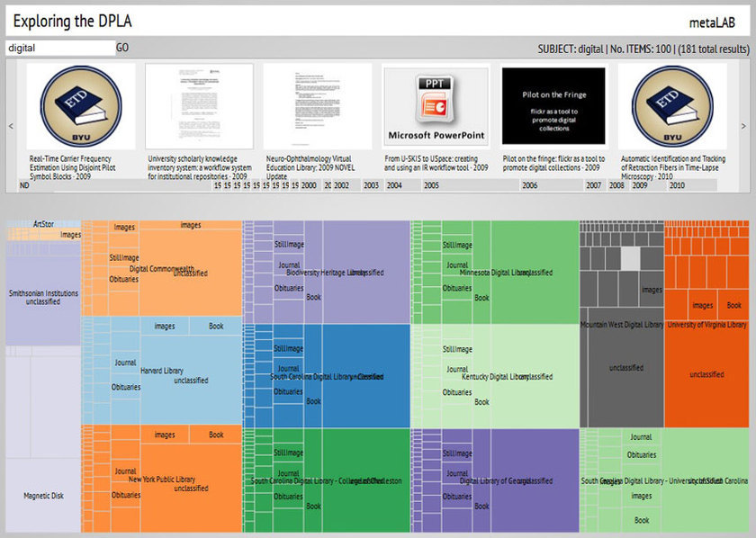
Task: Select Minnesota Digital Library Obituaries block
Action: 457,288
